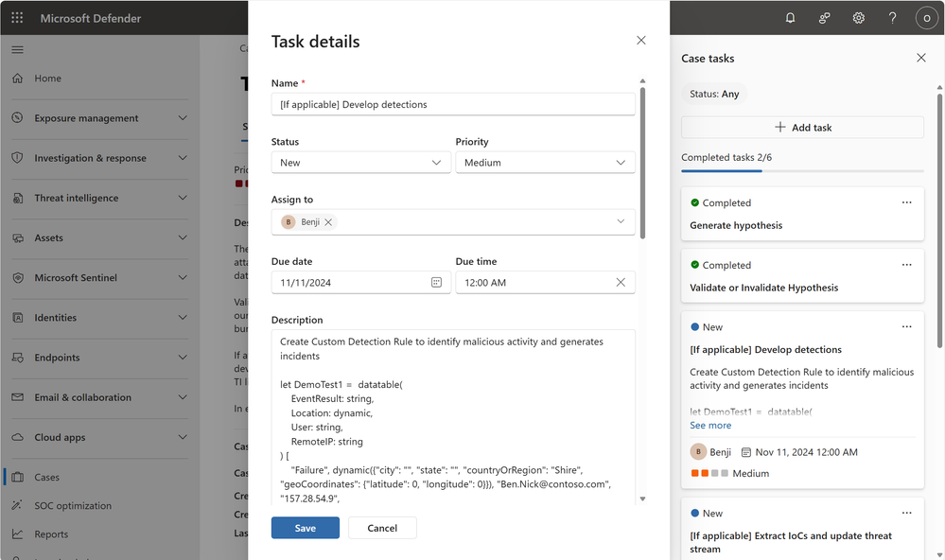Save the task details
The image size is (945, 560).
click(305, 528)
